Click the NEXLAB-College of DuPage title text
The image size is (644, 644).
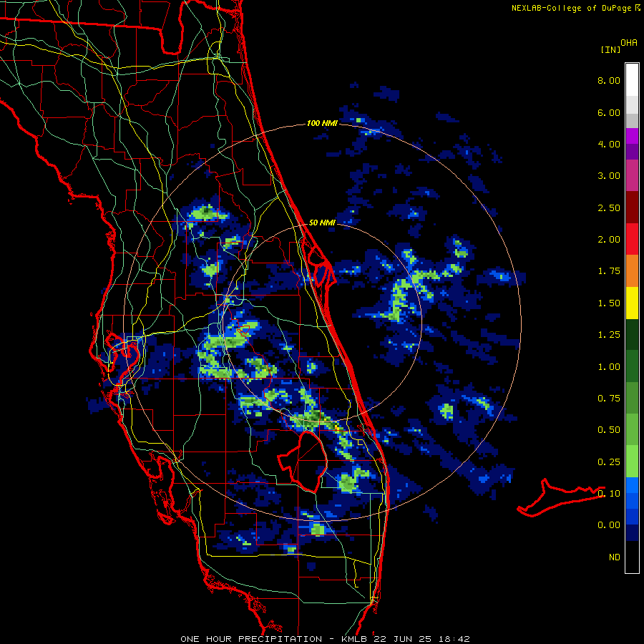(x=571, y=8)
